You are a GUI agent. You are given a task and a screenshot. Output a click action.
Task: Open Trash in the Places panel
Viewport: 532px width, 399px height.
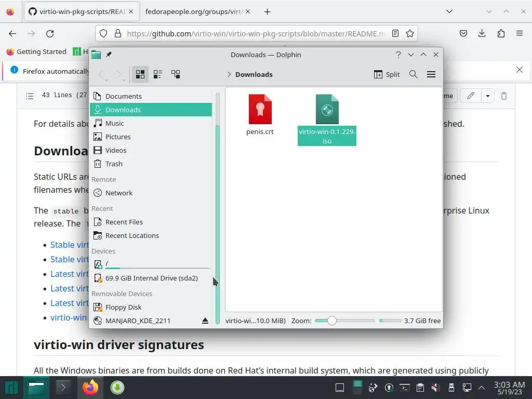[151, 164]
